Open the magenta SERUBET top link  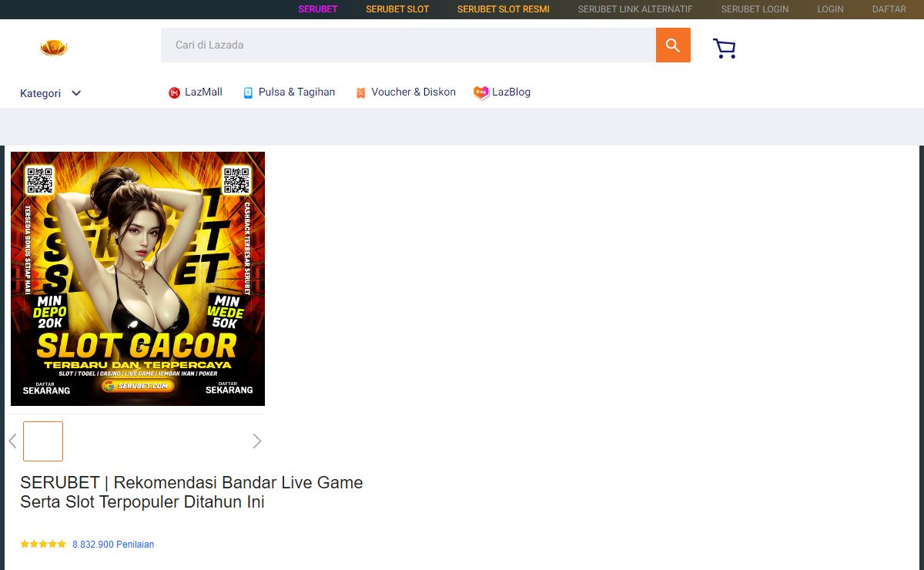click(x=318, y=9)
